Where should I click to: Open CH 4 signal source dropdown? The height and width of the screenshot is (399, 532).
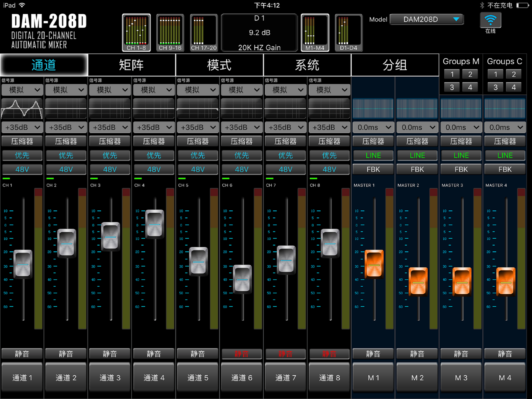tap(154, 90)
